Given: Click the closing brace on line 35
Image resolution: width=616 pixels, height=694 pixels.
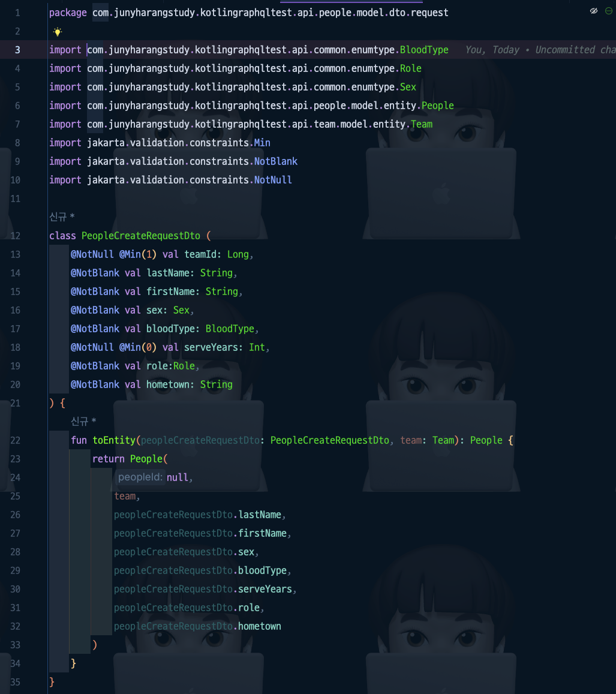Looking at the screenshot, I should click(52, 682).
